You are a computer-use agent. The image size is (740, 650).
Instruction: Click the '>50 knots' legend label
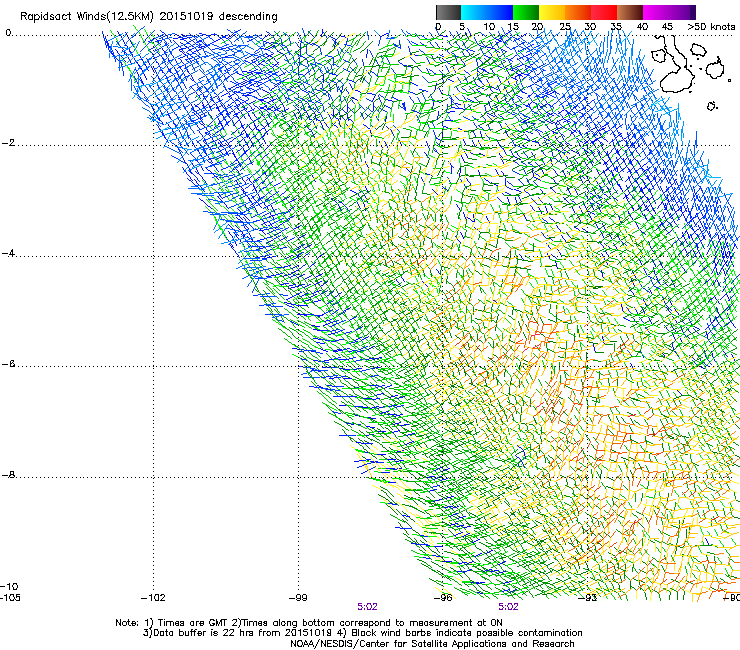711,26
